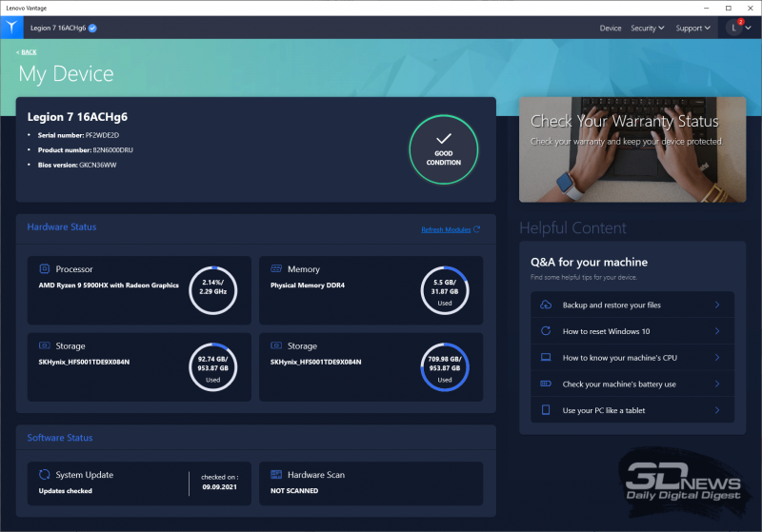The height and width of the screenshot is (532, 762).
Task: Expand the user account chevron
Action: click(749, 28)
